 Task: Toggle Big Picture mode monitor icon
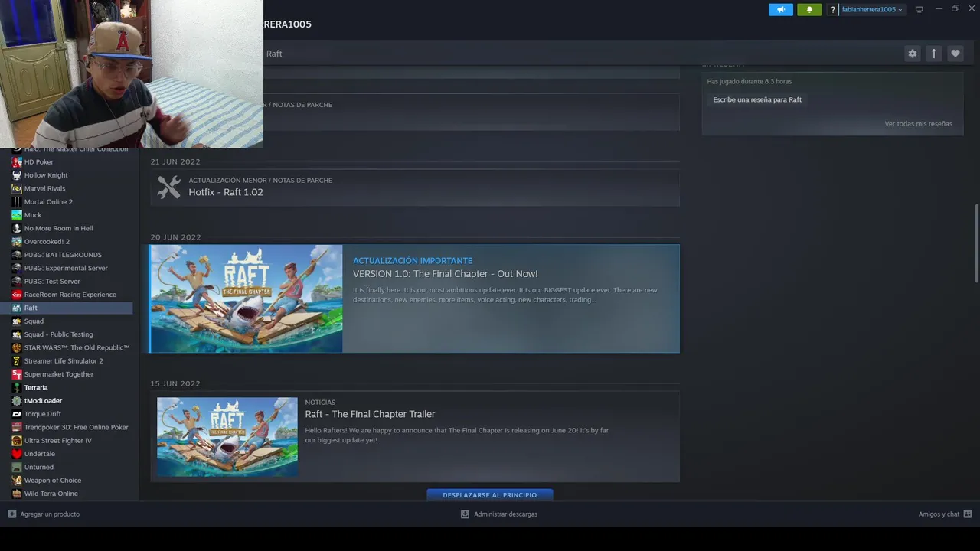tap(920, 10)
